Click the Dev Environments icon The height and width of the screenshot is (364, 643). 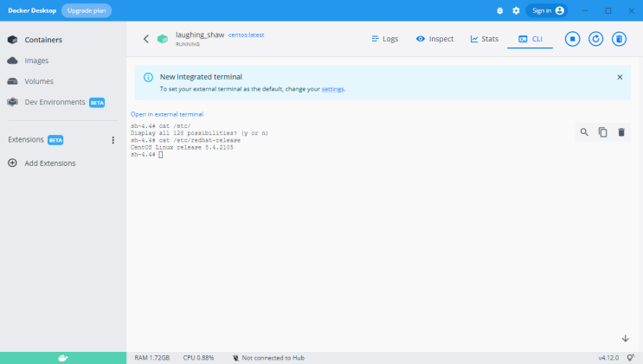[x=13, y=102]
